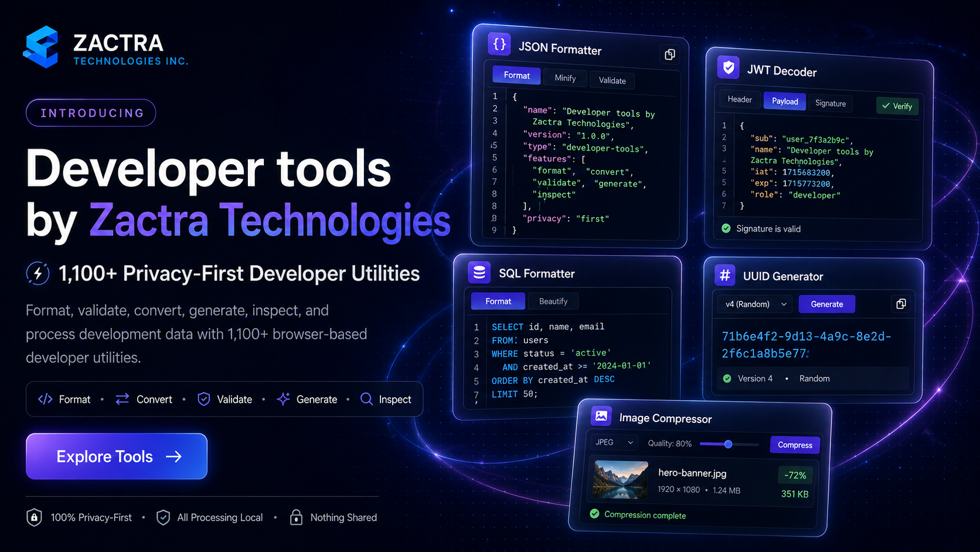Click the 1.24 MB original size text
Viewport: 980px width, 552px height.
tap(727, 490)
